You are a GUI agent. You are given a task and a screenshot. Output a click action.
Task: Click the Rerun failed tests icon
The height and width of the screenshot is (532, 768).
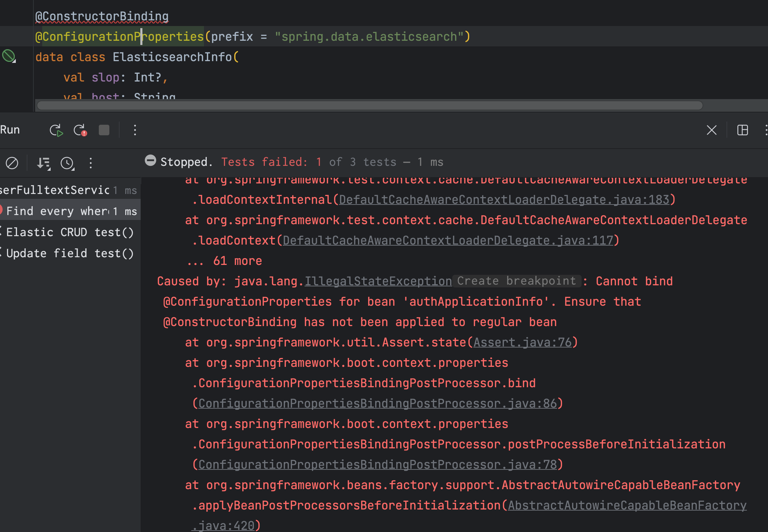[x=80, y=130]
